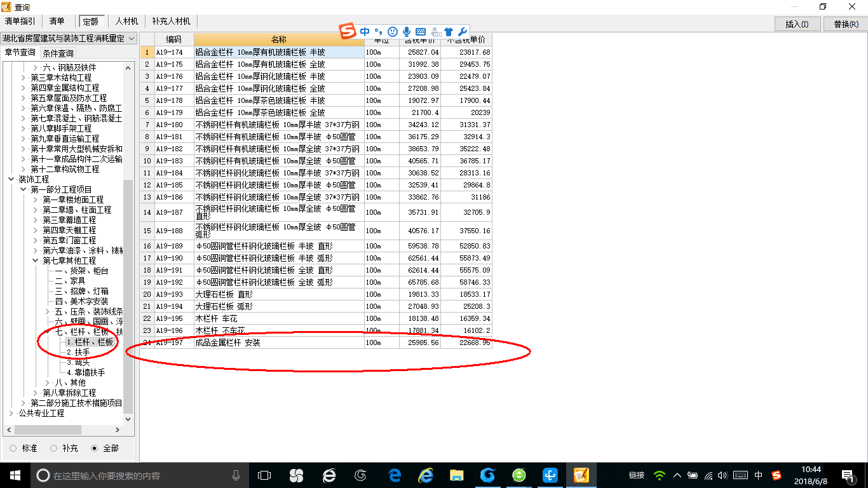Click code cell A19-180
868x488 pixels.
174,125
